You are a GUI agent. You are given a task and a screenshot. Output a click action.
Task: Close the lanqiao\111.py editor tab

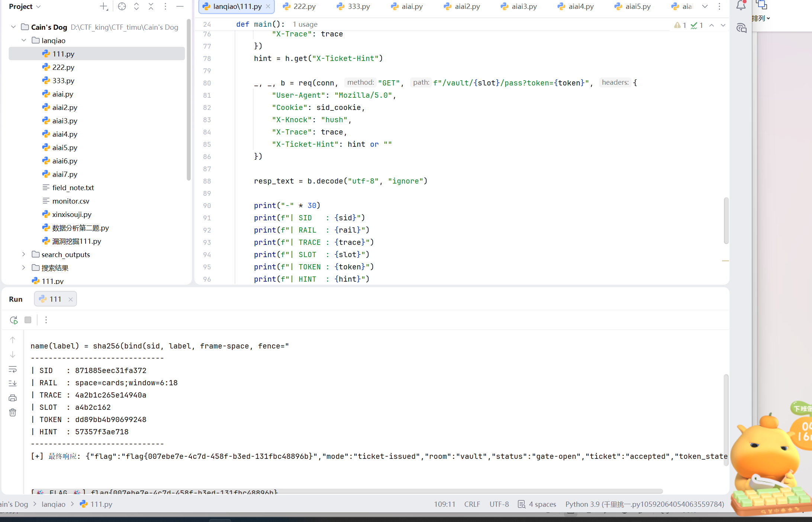(x=268, y=6)
